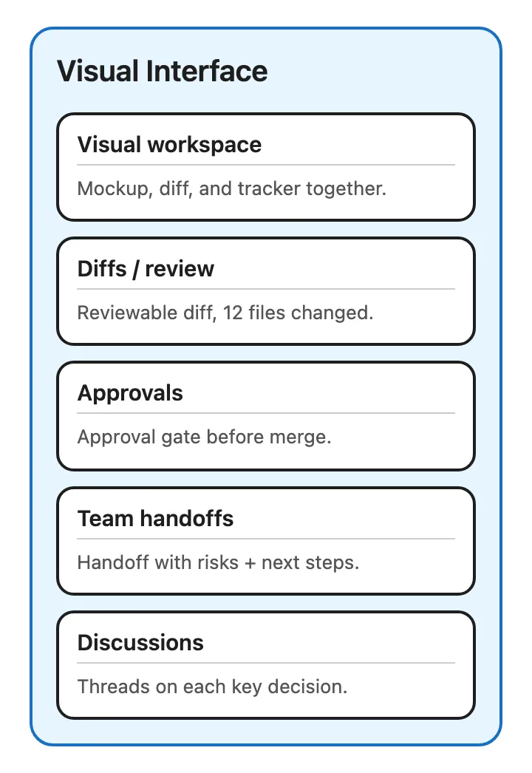Click the Visual Interface heading
The height and width of the screenshot is (773, 532).
point(163,71)
